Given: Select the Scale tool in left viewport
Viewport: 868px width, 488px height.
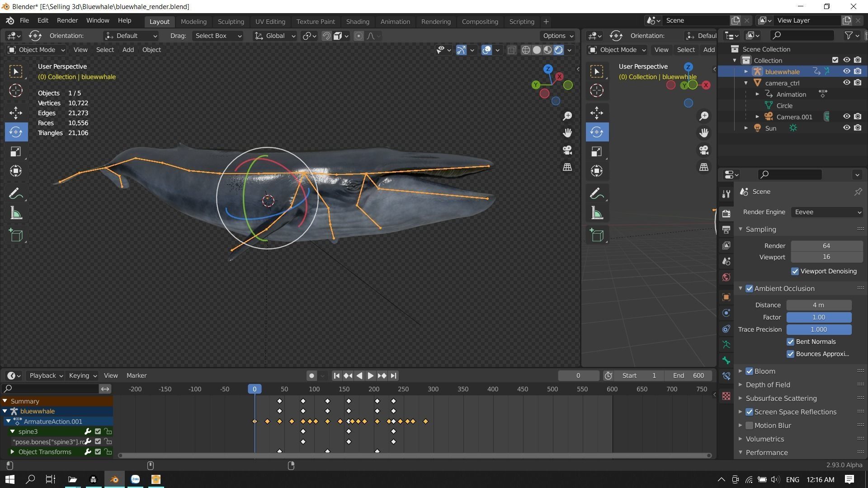Looking at the screenshot, I should (16, 152).
